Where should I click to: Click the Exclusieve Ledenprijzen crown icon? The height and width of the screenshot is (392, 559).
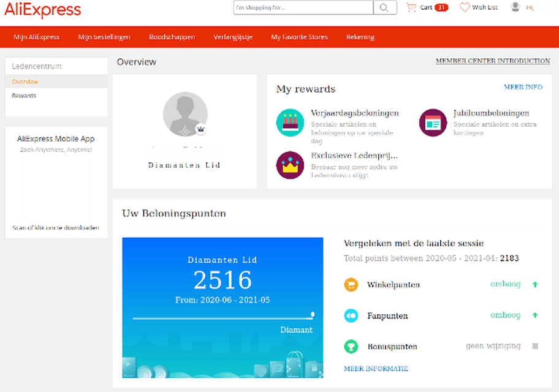pyautogui.click(x=290, y=165)
